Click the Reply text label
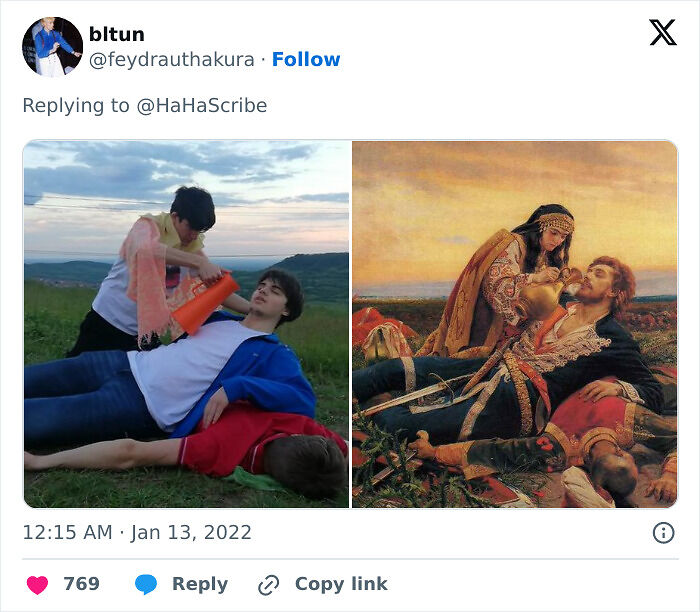Viewport: 700px width, 612px height. point(199,584)
